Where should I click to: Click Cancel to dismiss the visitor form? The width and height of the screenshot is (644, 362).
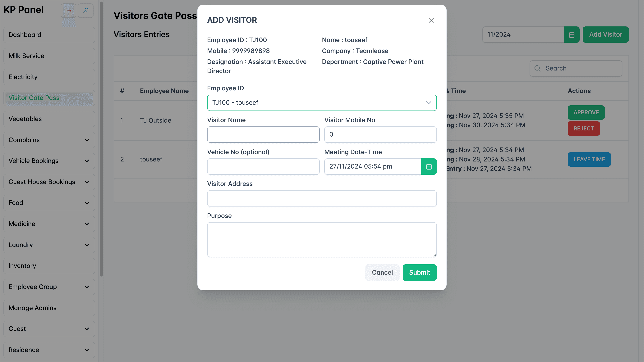[382, 272]
